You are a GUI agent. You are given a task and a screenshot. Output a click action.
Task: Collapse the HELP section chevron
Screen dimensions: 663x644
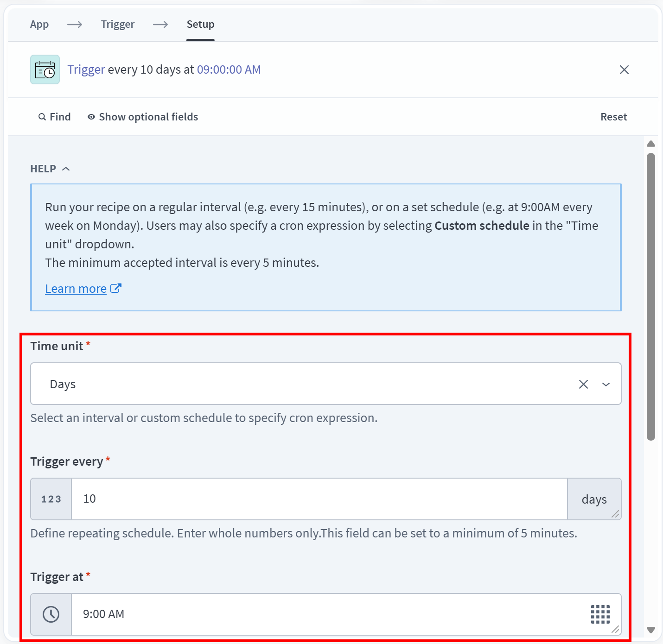(x=66, y=169)
